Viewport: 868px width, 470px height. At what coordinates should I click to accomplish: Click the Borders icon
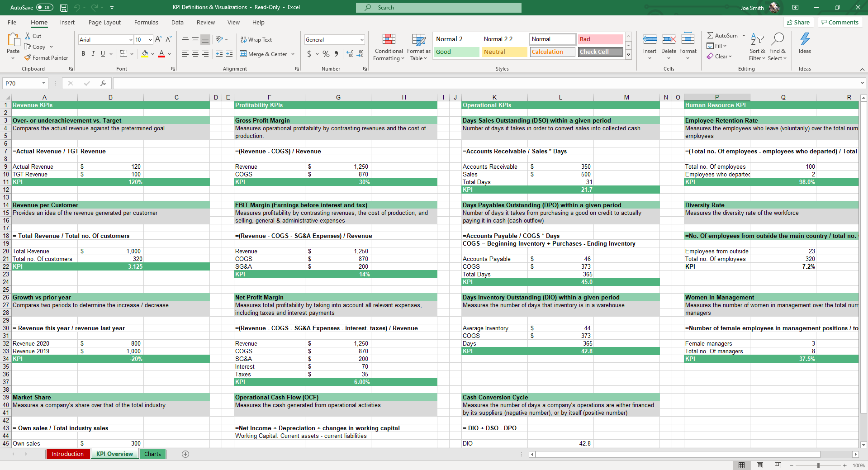point(123,54)
